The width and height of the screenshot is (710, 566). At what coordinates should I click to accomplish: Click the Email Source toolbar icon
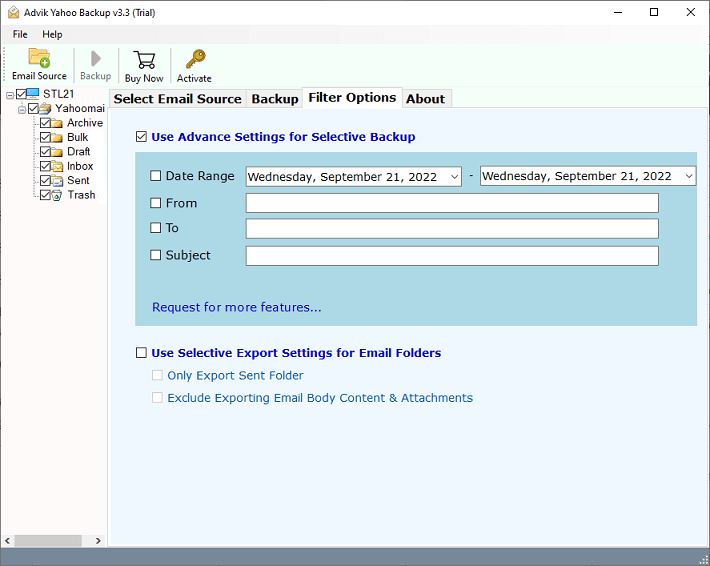click(x=39, y=58)
